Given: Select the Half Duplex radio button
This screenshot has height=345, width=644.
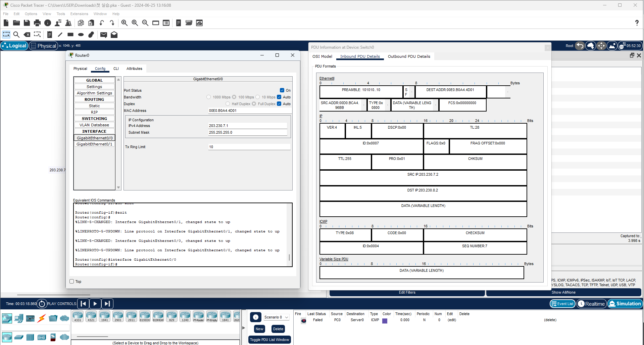Looking at the screenshot, I should click(228, 104).
